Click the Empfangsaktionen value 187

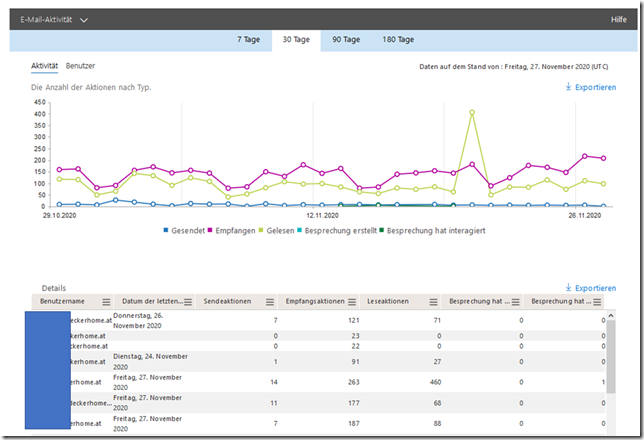[x=354, y=423]
